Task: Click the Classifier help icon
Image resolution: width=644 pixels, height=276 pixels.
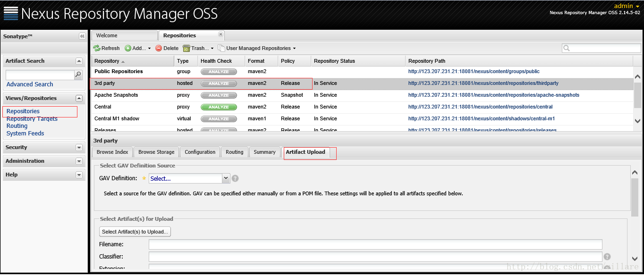Action: tap(607, 257)
